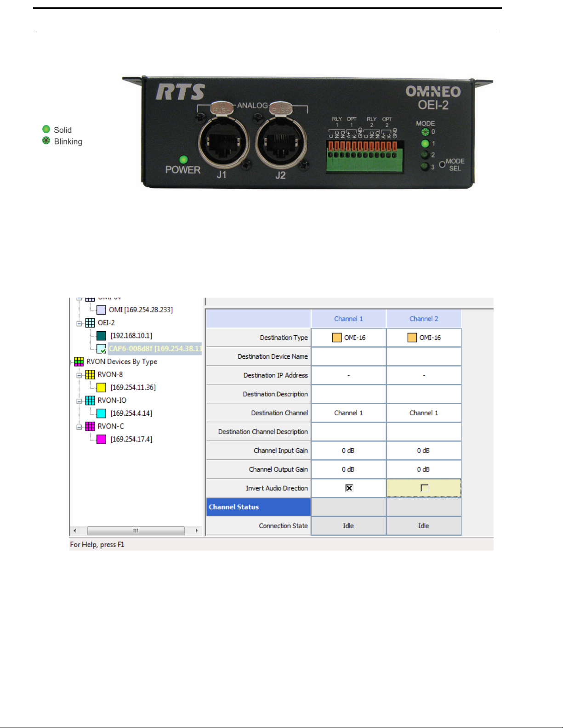Select the CAP6-008d8f tree entry

point(155,349)
